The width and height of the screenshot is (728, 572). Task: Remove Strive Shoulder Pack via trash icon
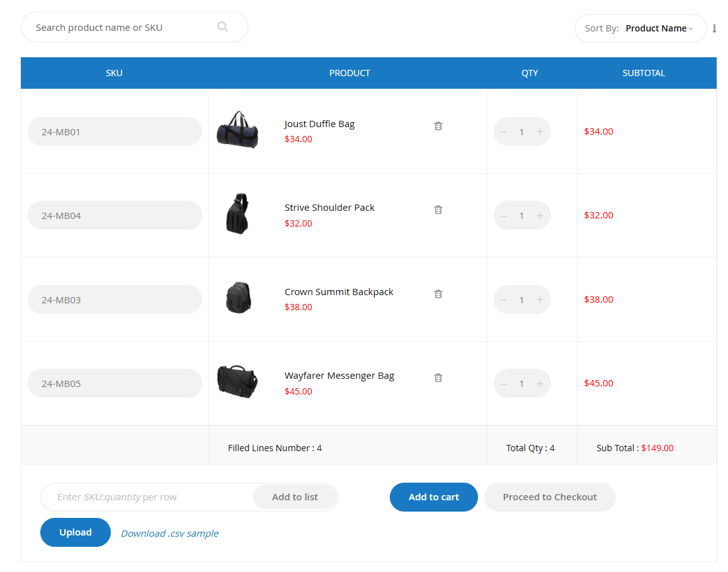(438, 210)
